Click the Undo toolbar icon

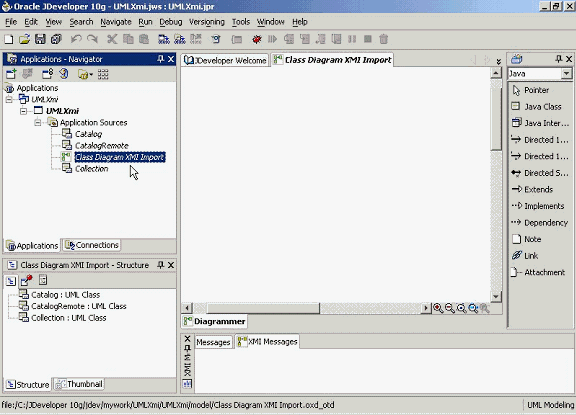(x=76, y=39)
